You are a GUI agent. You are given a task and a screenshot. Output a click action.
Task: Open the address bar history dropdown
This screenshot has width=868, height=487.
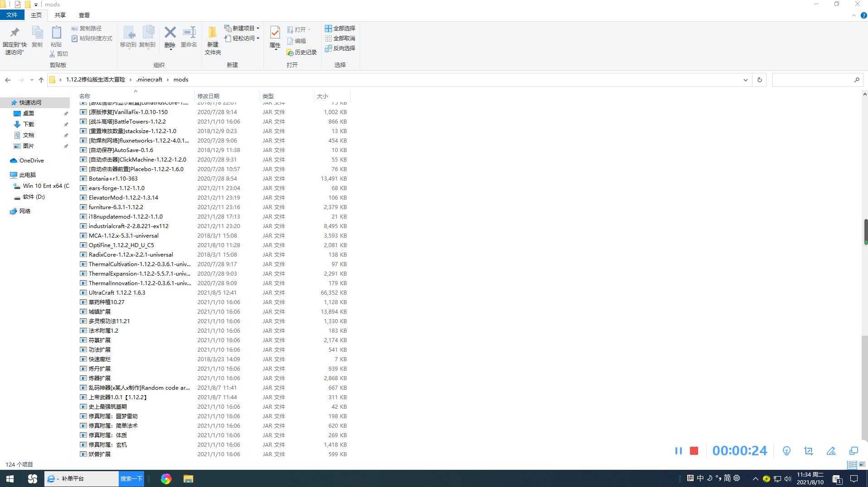click(x=745, y=80)
